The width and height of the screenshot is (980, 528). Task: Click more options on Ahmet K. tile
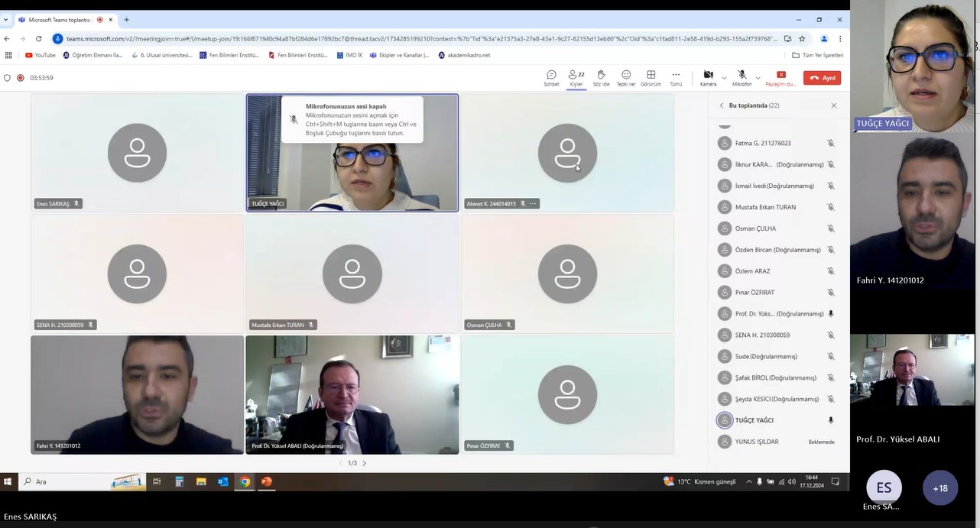533,204
